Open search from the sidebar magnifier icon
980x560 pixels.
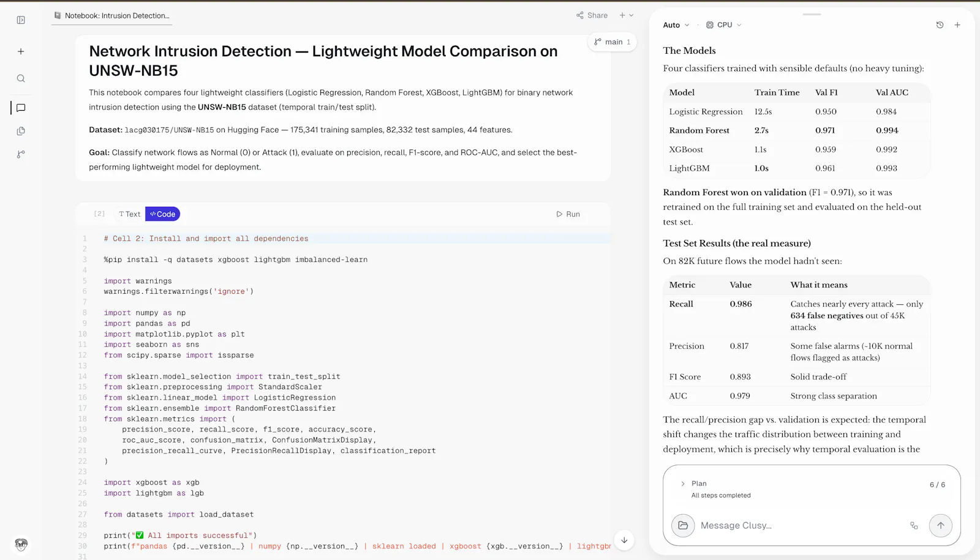point(21,78)
